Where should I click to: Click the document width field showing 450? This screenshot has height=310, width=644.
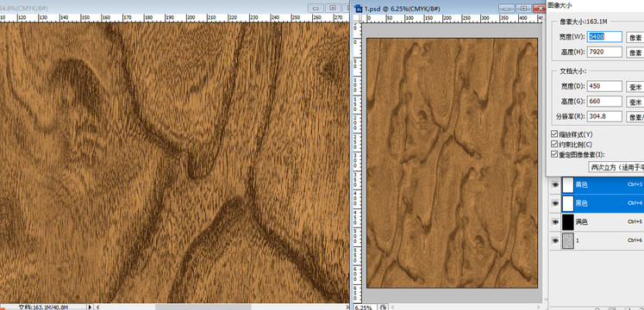pyautogui.click(x=604, y=86)
